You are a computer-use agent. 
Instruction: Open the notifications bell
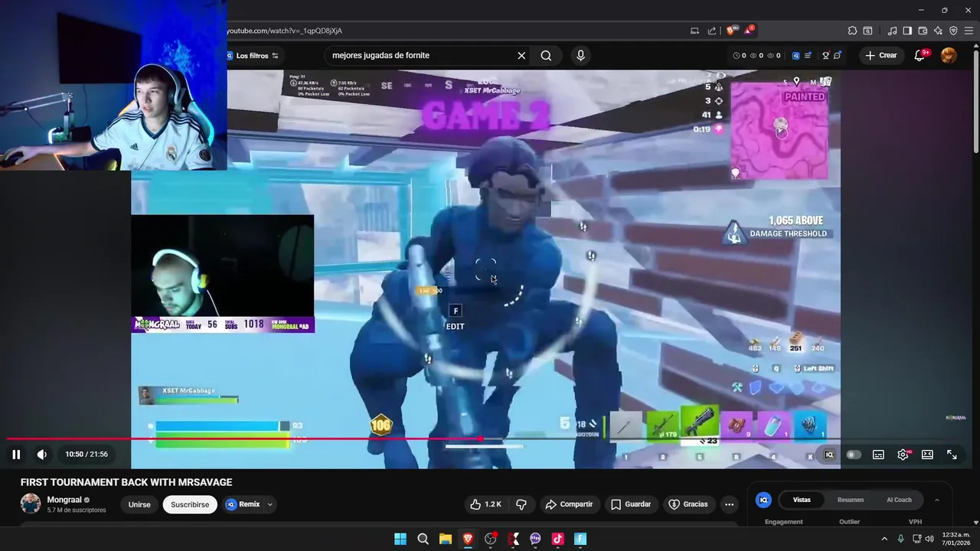(921, 55)
